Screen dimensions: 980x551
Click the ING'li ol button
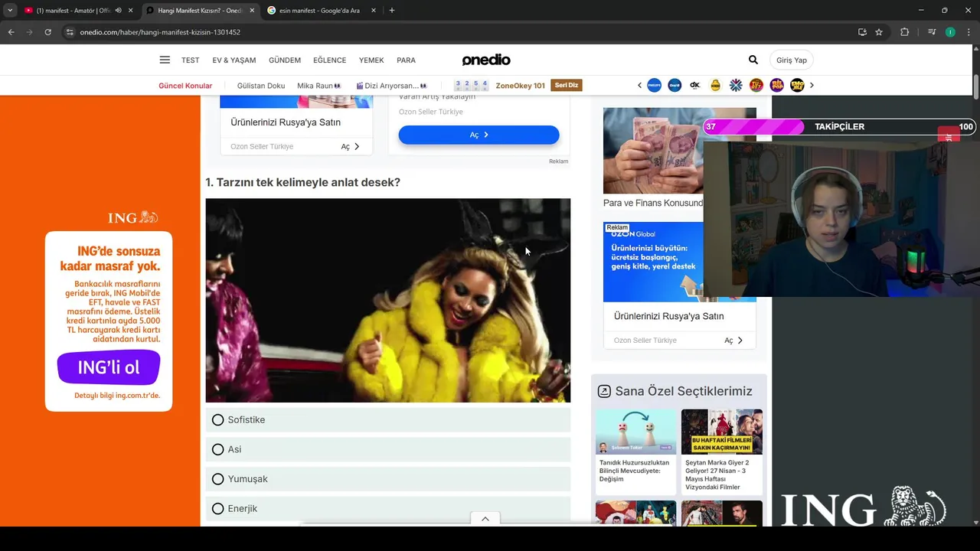tap(109, 367)
